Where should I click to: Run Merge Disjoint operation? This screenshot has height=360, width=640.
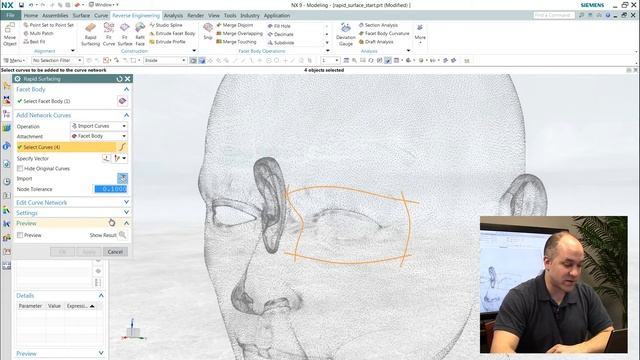235,25
